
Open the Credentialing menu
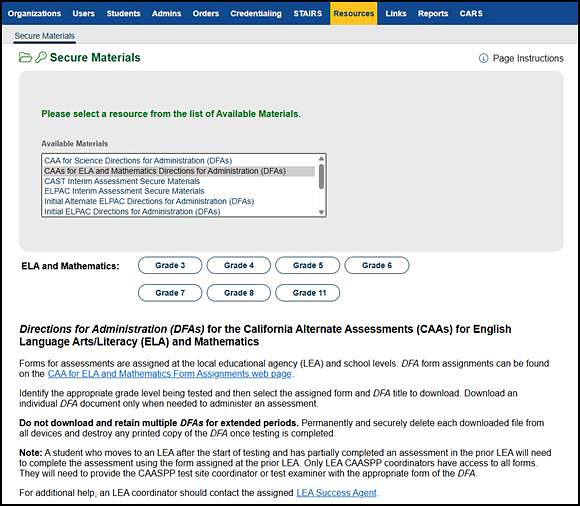[256, 13]
